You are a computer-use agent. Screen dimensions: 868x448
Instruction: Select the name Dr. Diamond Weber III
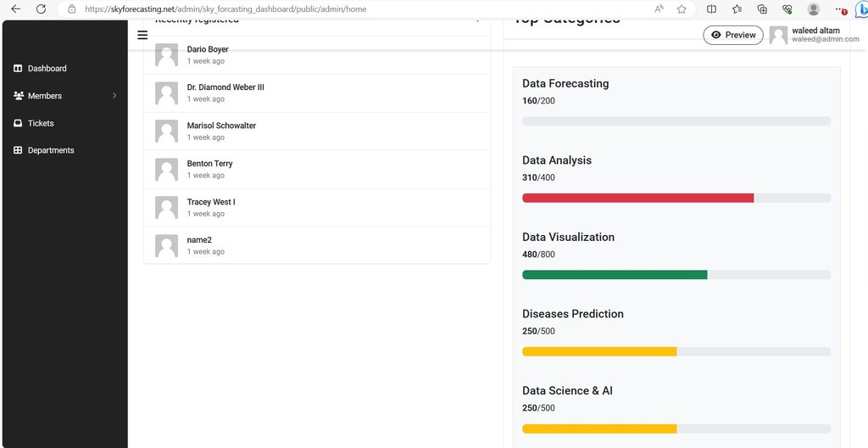tap(225, 87)
